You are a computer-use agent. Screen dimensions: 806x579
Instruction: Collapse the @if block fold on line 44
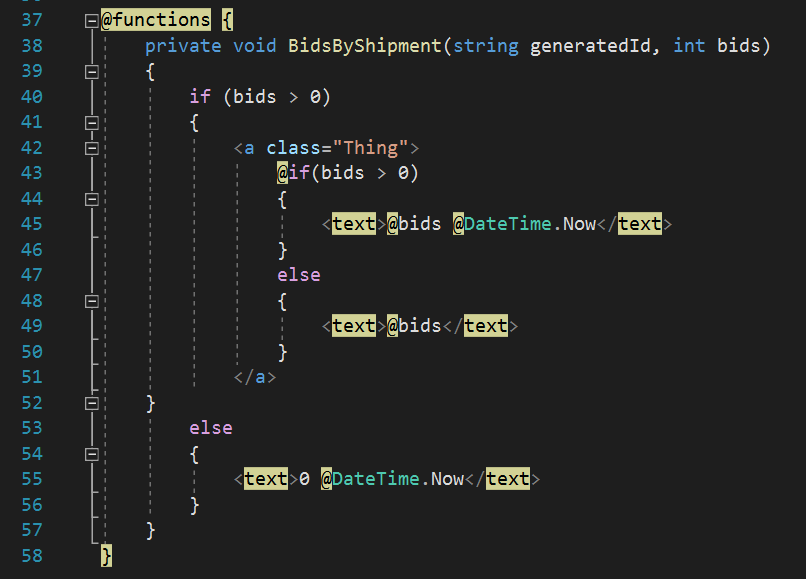tap(91, 198)
